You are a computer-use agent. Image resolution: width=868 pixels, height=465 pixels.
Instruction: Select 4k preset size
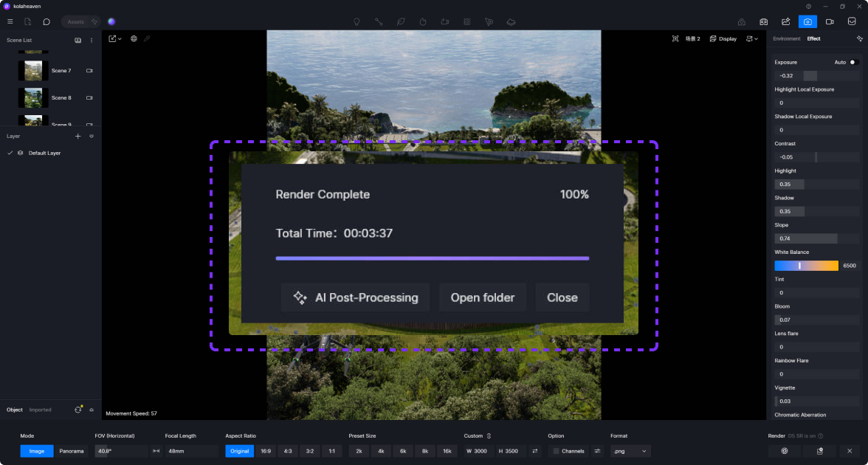[381, 451]
